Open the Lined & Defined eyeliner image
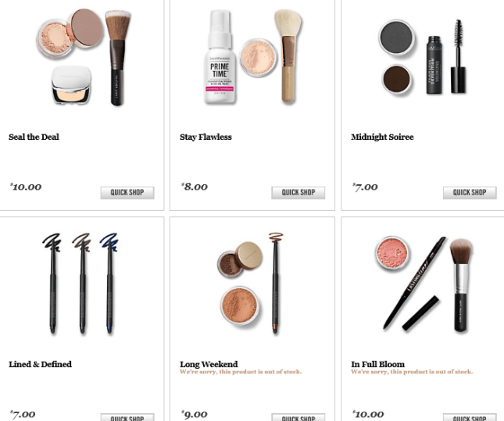The width and height of the screenshot is (504, 421). coord(80,284)
